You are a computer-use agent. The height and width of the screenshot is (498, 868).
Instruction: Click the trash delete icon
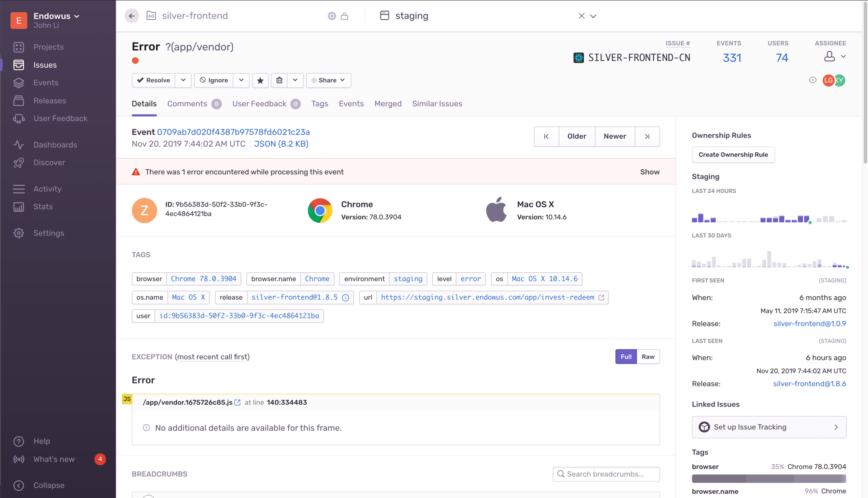[279, 80]
